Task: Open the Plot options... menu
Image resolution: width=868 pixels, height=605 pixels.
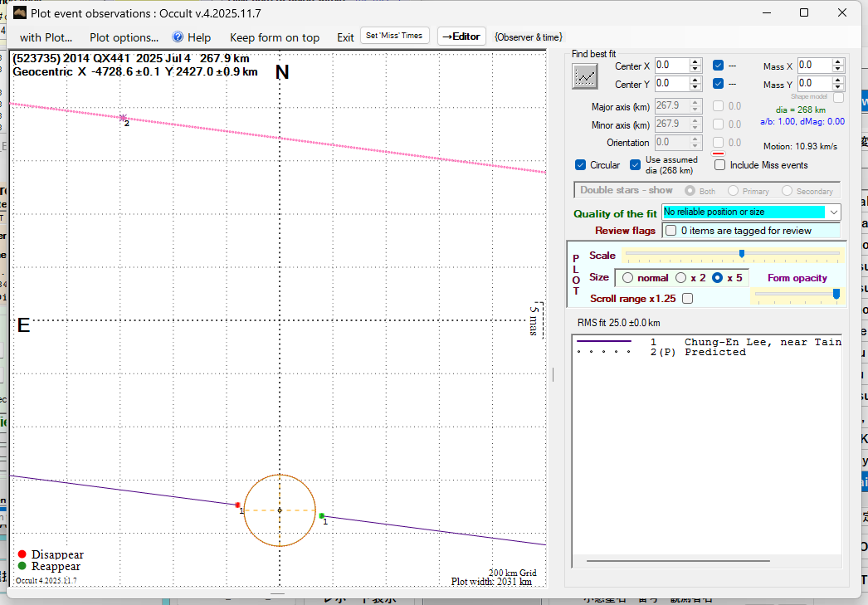Action: click(124, 37)
